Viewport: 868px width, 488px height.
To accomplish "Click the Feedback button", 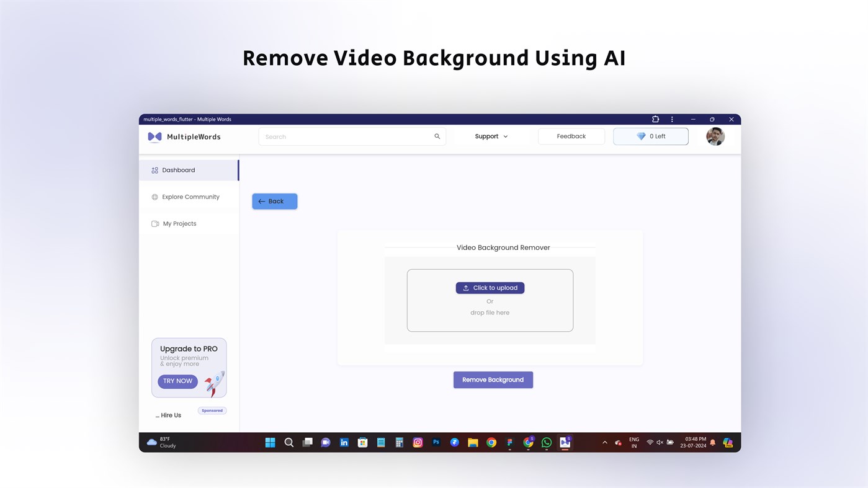I will (571, 136).
